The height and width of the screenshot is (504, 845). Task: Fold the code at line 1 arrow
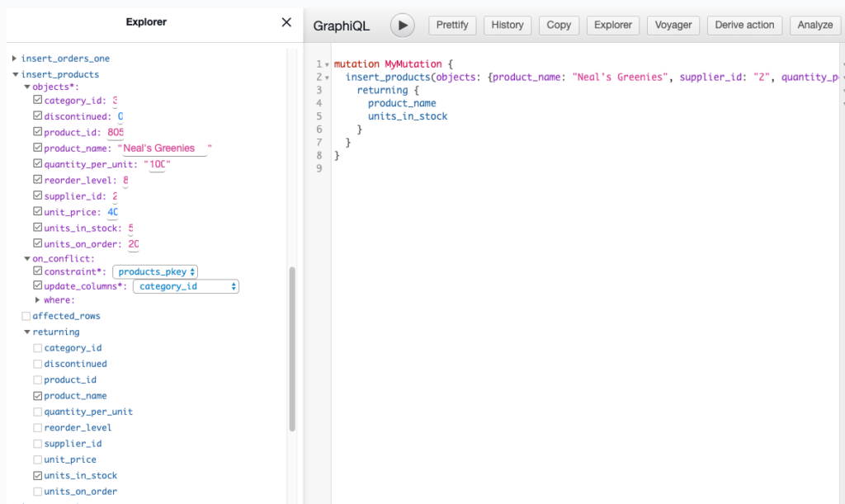coord(328,64)
